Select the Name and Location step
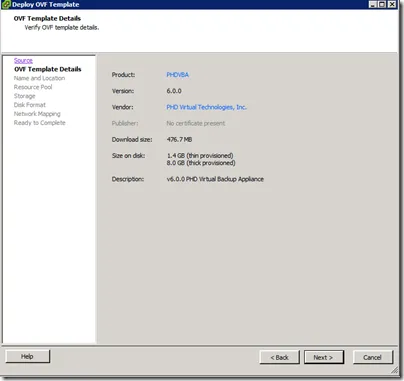Screen dimensions: 404x381 (x=39, y=78)
